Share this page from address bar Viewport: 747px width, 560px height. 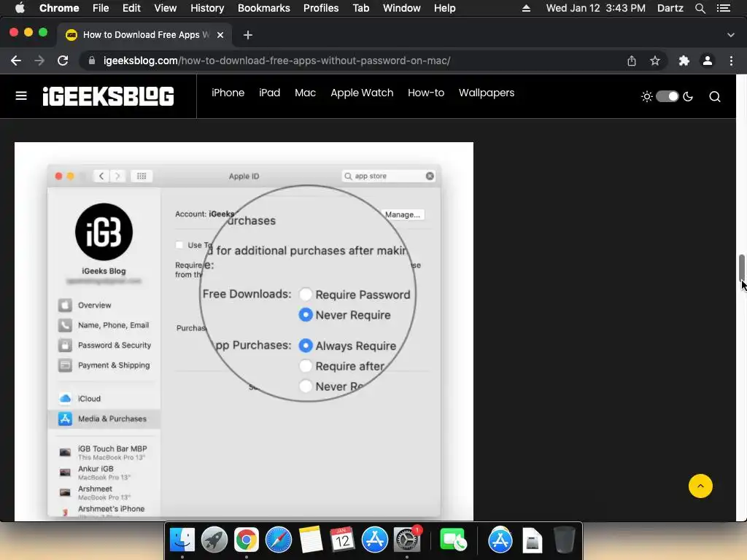tap(631, 61)
